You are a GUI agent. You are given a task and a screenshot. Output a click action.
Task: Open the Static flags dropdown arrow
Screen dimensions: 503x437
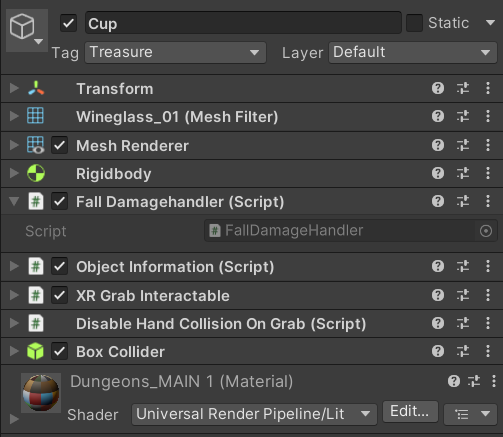(x=490, y=23)
